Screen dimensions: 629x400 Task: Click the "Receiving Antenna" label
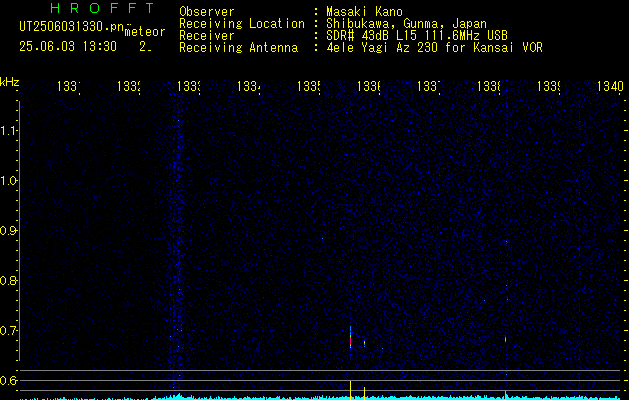coord(238,48)
